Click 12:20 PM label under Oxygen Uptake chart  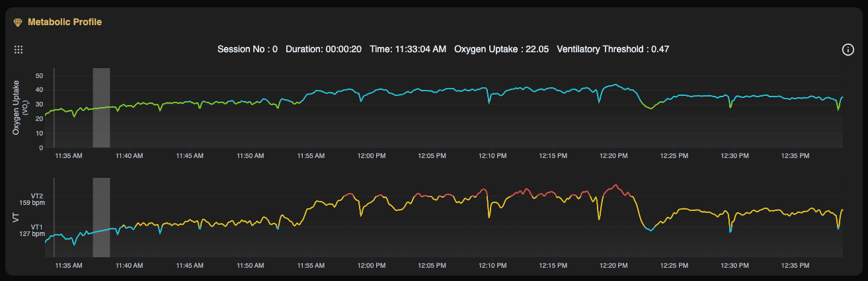point(613,156)
